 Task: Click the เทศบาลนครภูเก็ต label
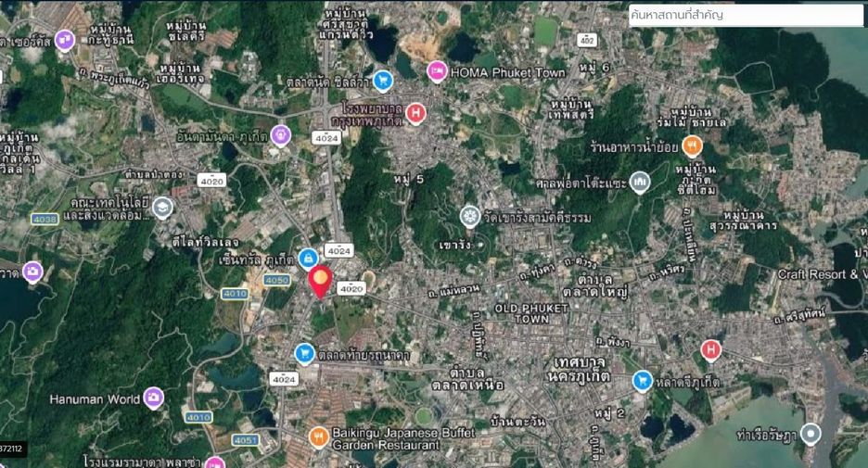tap(578, 370)
